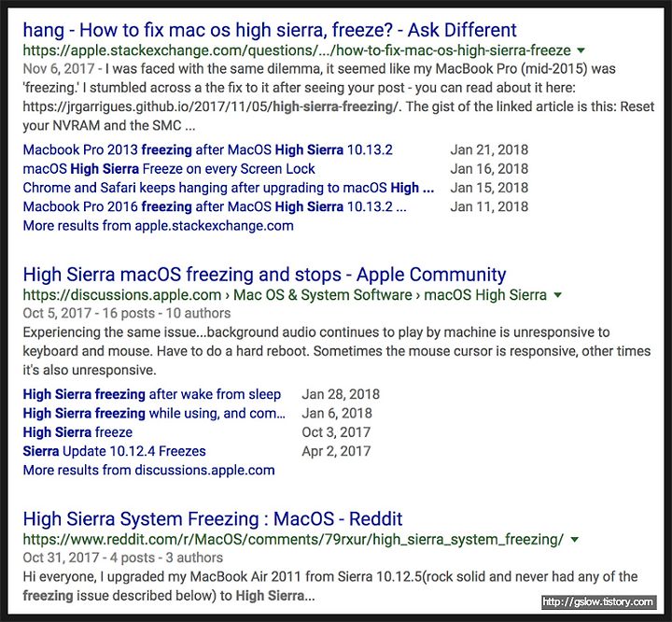Click 'Oct 31, 2017 - 4 posts - 3 authors' text
Image resolution: width=672 pixels, height=622 pixels.
123,558
